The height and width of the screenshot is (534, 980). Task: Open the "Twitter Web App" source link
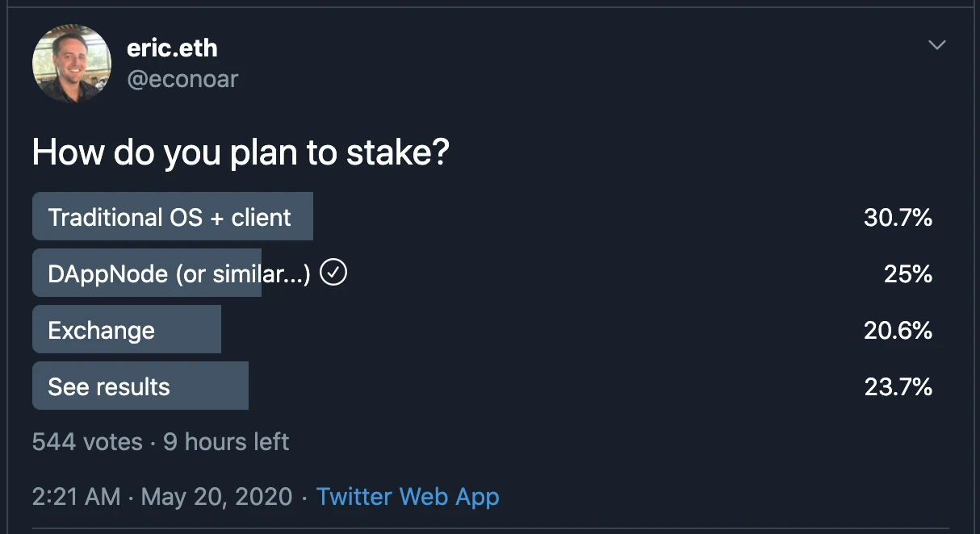pos(408,496)
